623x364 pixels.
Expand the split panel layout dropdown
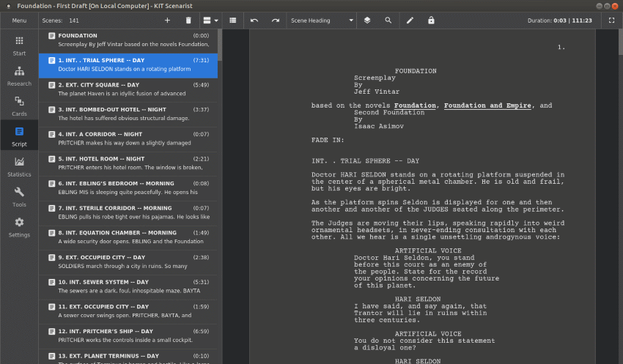210,21
